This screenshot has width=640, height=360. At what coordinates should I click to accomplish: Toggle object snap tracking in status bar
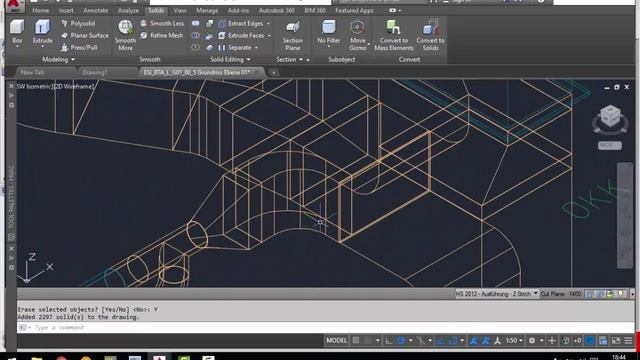(441, 340)
